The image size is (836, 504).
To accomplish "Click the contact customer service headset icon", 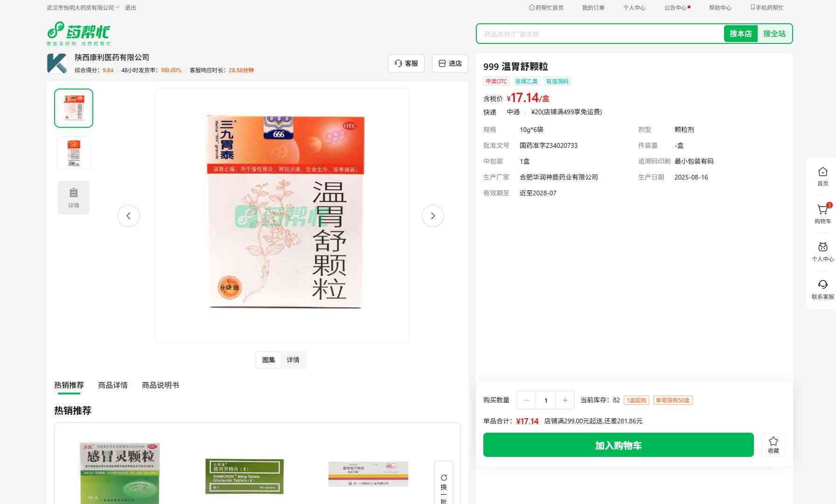I will 822,285.
